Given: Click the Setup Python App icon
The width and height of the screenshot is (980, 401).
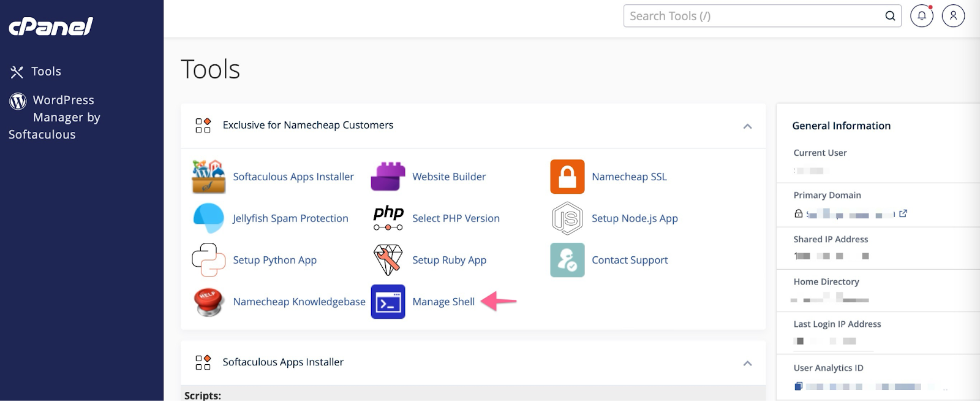Looking at the screenshot, I should click(x=208, y=260).
